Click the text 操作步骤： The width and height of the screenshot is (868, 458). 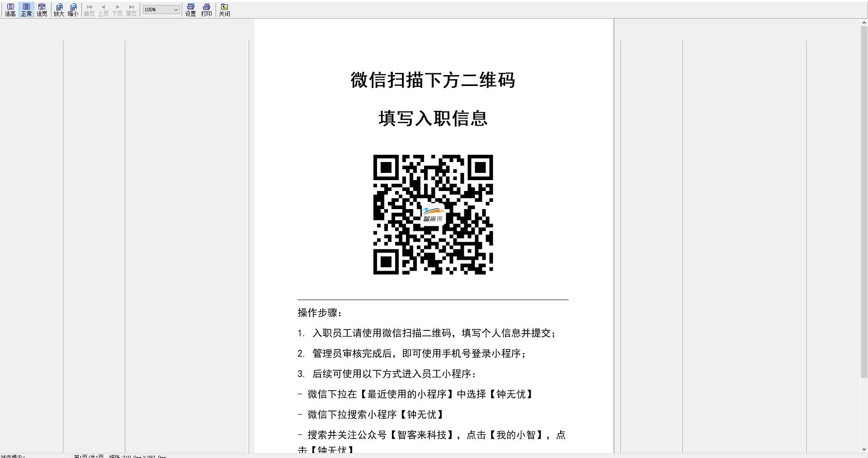click(x=320, y=313)
